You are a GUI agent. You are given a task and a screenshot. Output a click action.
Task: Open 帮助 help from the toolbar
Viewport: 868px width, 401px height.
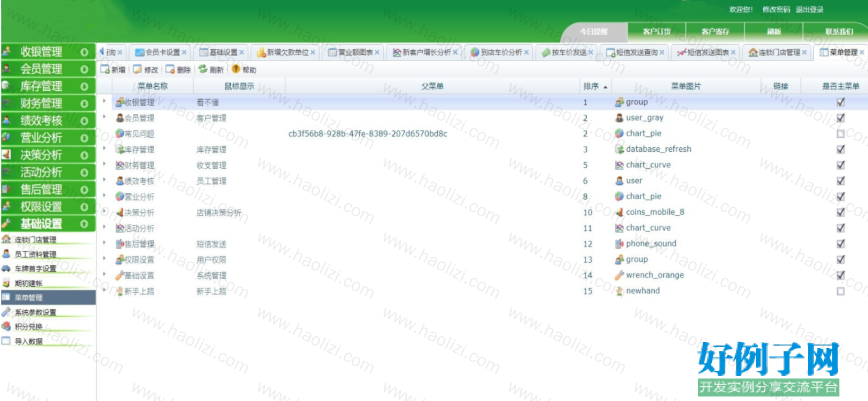pos(244,70)
